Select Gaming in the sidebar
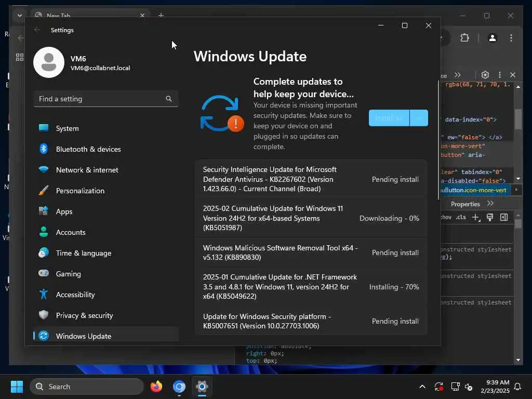Viewport: 532px width, 399px height. [106, 274]
